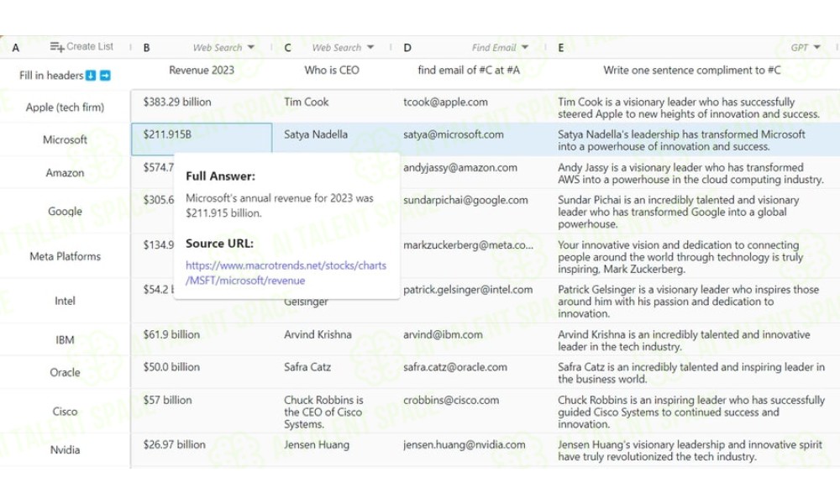Click the Sundar Pichai compliment sentence cell
Screen dimensions: 840x504
click(x=693, y=211)
